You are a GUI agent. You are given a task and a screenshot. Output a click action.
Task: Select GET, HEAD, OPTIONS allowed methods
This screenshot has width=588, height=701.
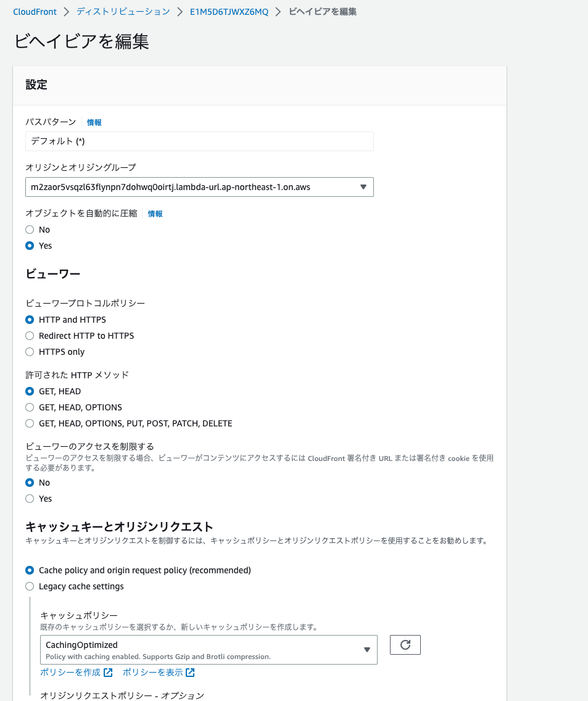pos(30,407)
